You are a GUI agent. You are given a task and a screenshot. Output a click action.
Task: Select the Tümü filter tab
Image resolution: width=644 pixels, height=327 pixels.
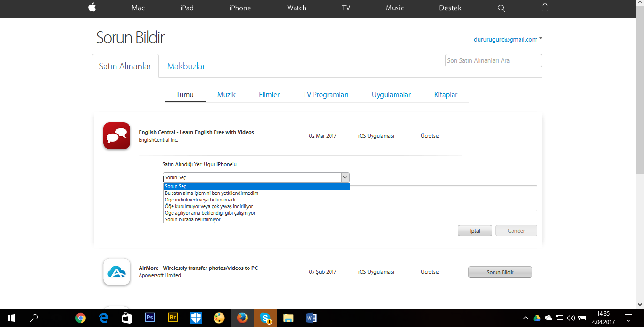(185, 95)
